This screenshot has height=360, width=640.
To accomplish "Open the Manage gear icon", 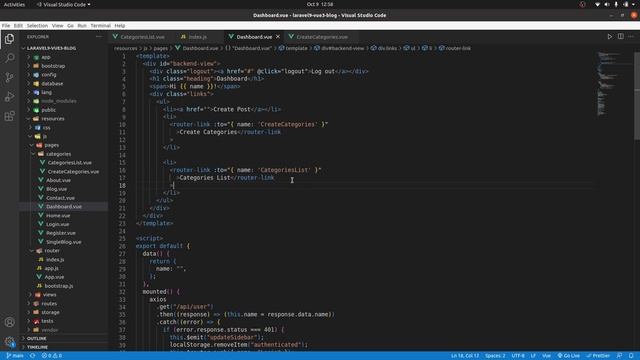I will 9,341.
